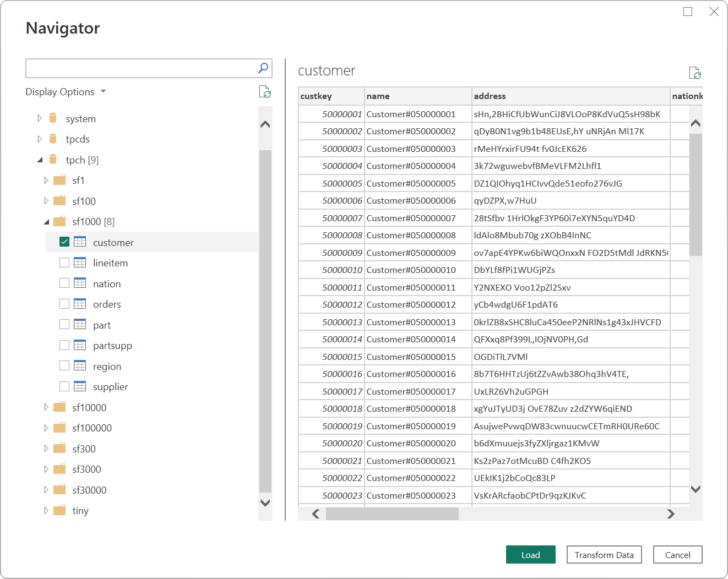Check the orders table checkbox

(x=64, y=304)
